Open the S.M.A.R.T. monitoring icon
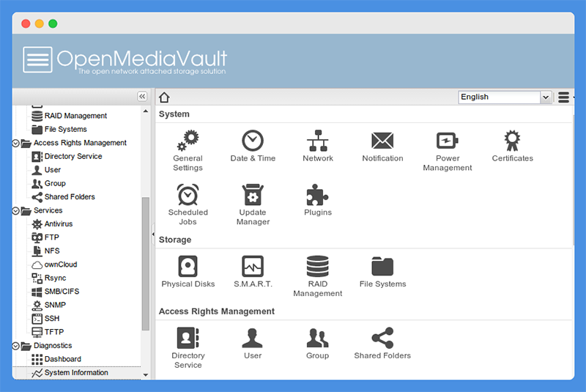The width and height of the screenshot is (586, 392). click(253, 272)
